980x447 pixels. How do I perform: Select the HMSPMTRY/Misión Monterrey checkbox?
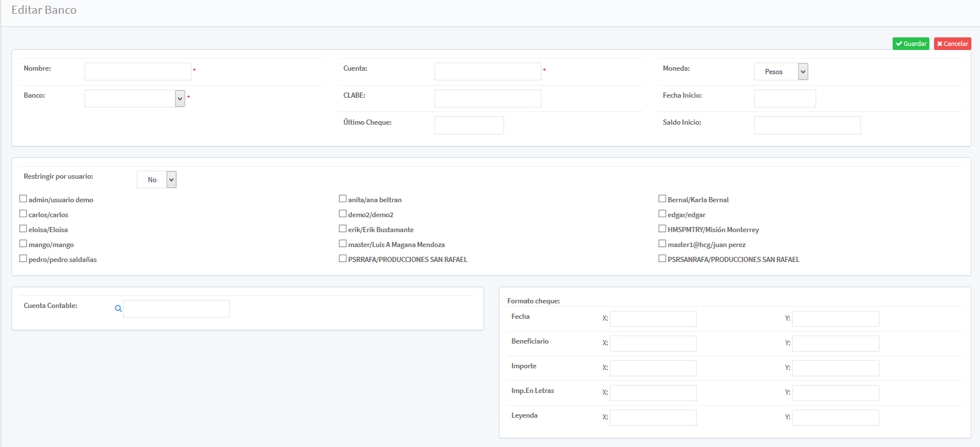click(662, 229)
